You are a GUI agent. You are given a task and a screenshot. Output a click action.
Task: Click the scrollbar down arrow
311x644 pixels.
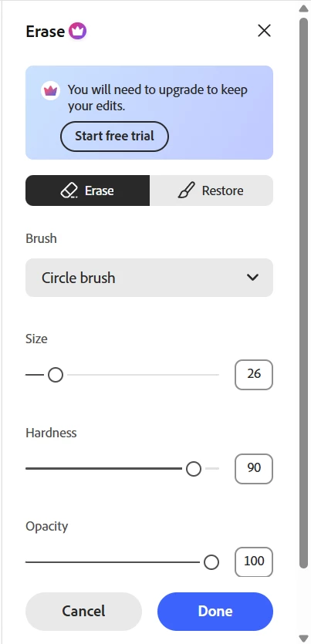(x=303, y=638)
